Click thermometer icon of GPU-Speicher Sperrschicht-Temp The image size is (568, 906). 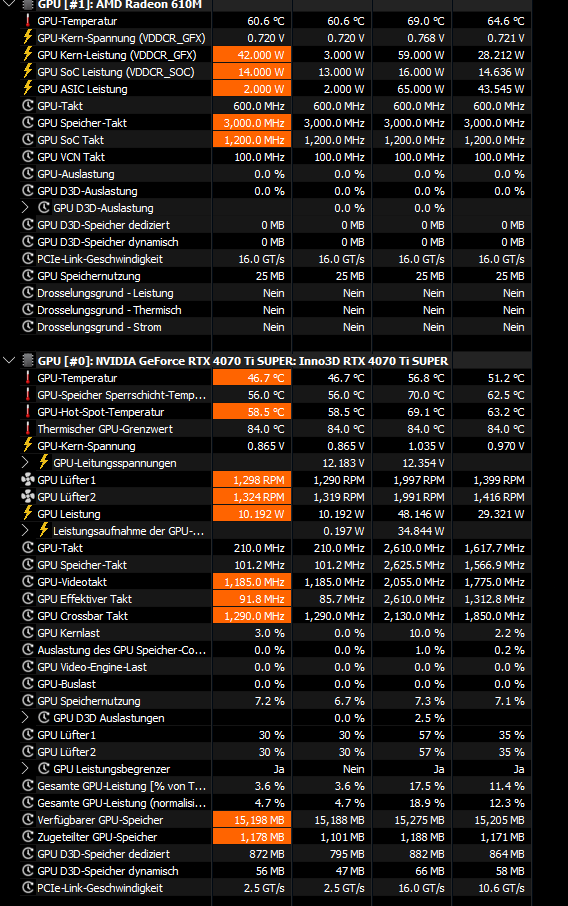click(x=27, y=395)
